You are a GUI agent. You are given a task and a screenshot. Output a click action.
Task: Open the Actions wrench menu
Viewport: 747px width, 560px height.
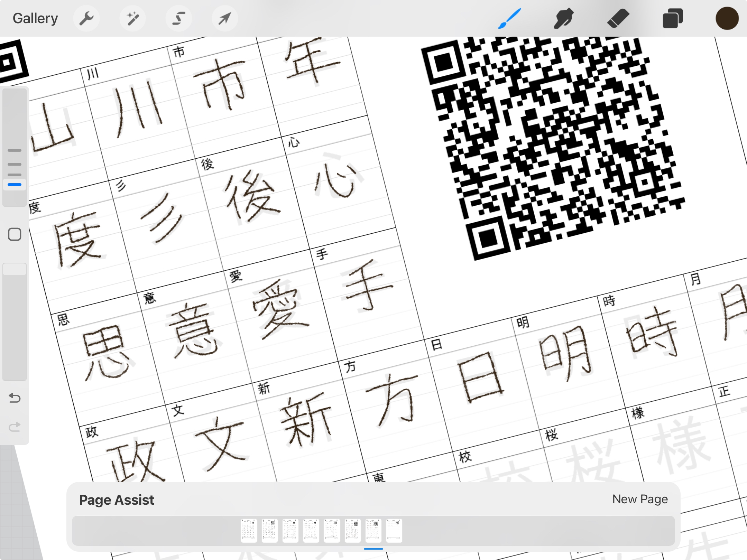tap(87, 18)
